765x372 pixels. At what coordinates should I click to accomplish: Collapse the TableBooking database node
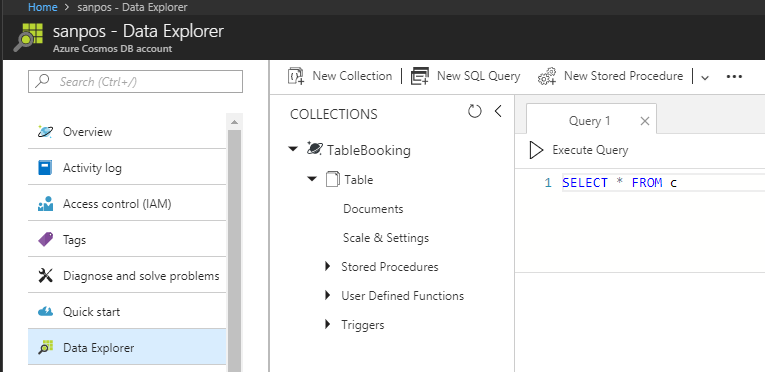click(x=293, y=149)
